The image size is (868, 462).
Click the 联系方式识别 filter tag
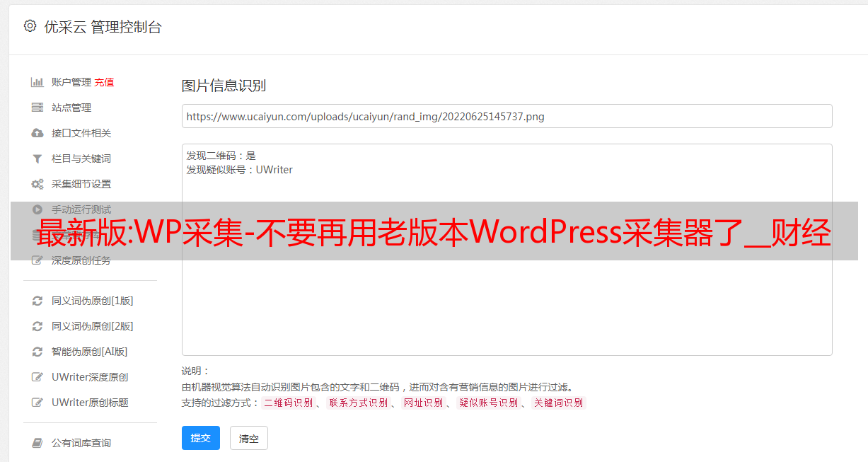(x=358, y=403)
